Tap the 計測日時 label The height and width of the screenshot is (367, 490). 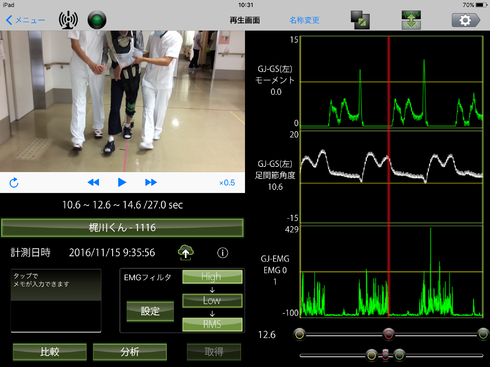click(30, 253)
